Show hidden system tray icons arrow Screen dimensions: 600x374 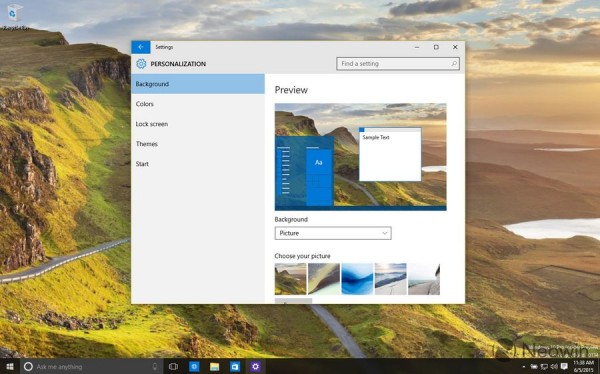pyautogui.click(x=524, y=367)
